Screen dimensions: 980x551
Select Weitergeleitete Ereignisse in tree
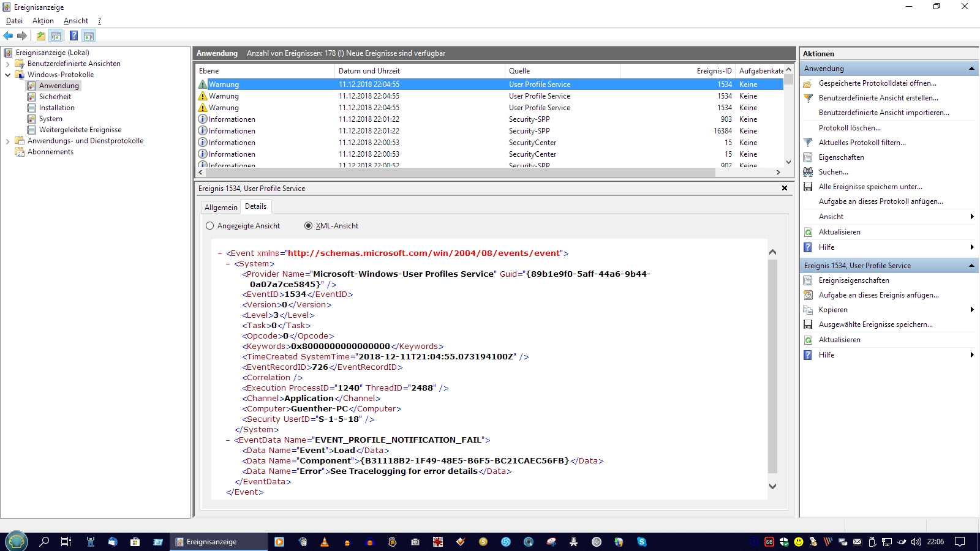[80, 130]
